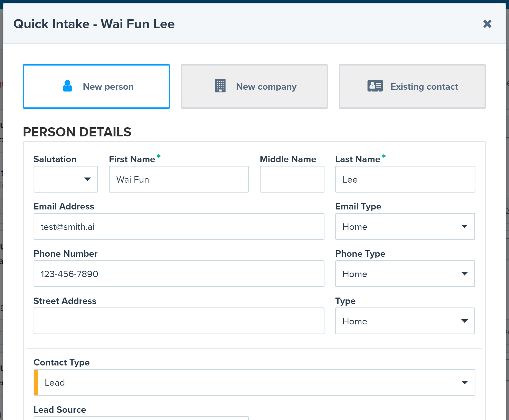The image size is (509, 420).
Task: Click the orange Lead color indicator
Action: [x=36, y=382]
